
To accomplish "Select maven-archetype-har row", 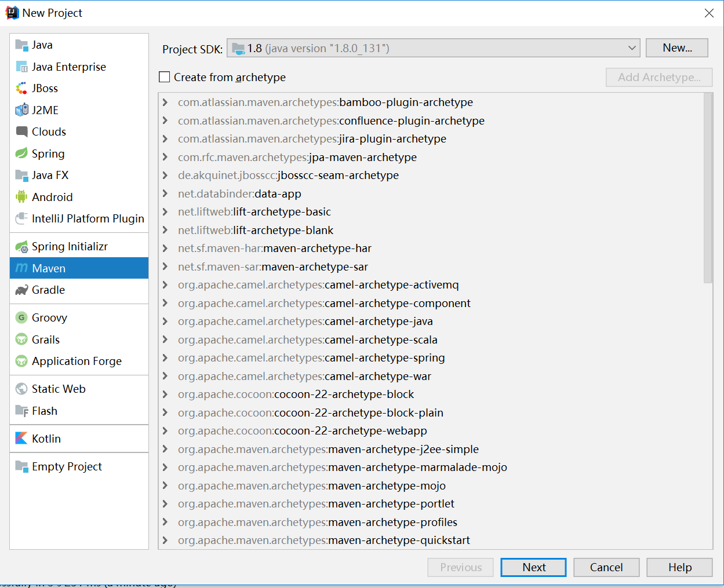I will pyautogui.click(x=430, y=249).
